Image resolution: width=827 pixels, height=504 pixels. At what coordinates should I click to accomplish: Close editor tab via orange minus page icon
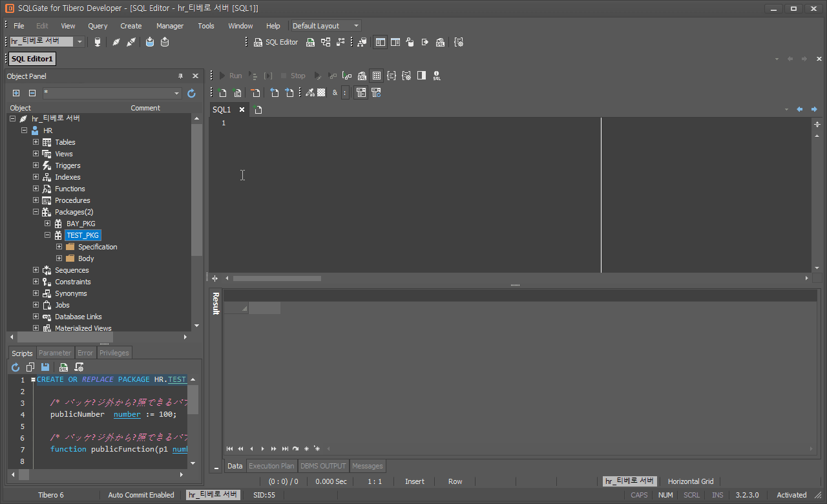tap(255, 92)
